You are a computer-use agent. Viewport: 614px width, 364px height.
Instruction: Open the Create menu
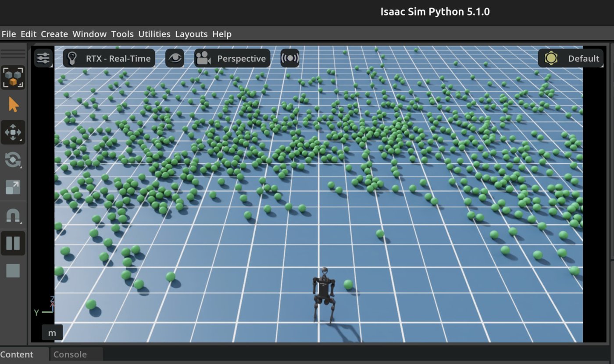pos(54,34)
